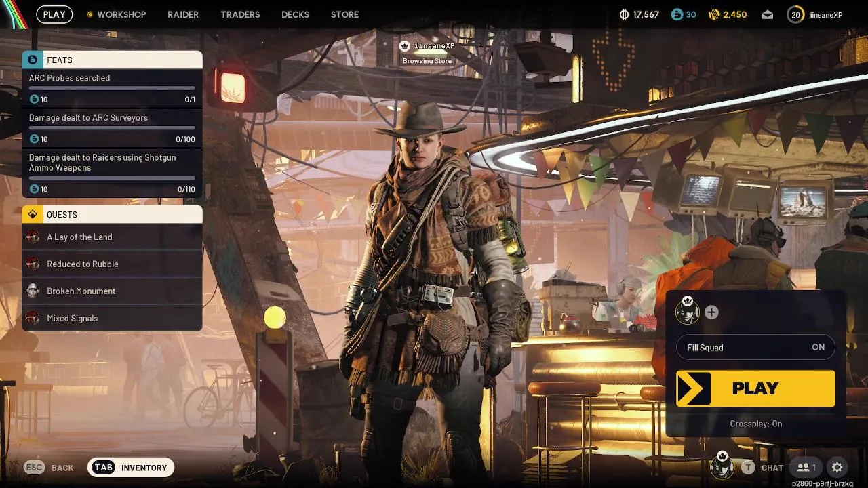This screenshot has height=488, width=868.
Task: Open quest Reduced to Rubble
Action: tap(112, 264)
